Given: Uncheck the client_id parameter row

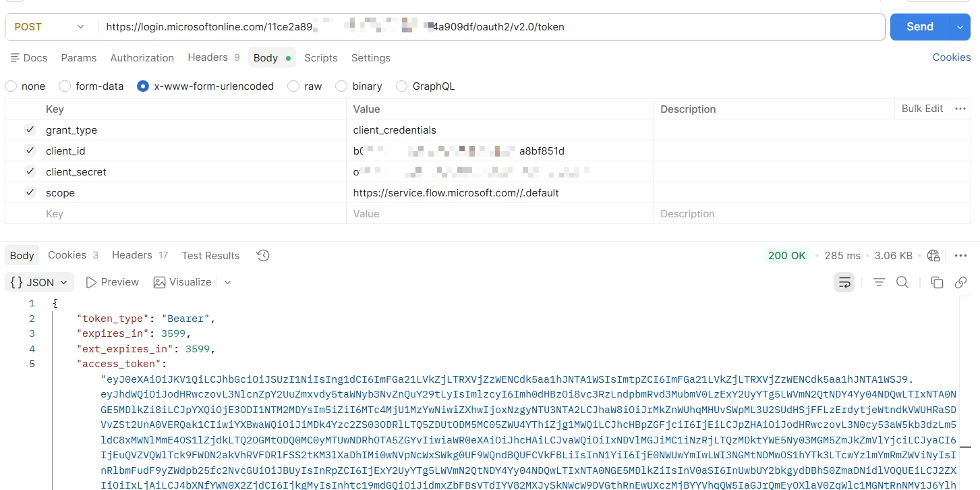Looking at the screenshot, I should 30,151.
